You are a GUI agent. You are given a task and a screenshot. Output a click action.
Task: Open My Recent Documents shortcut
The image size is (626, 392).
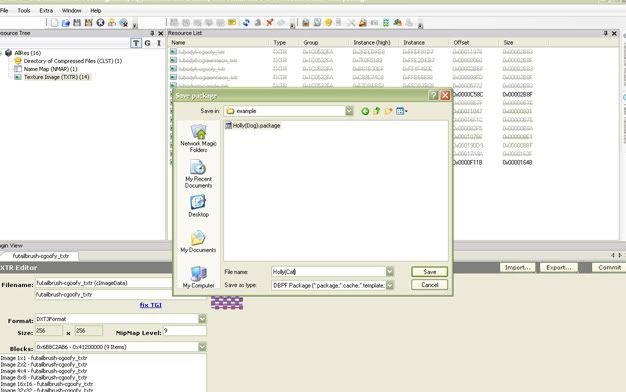tap(198, 174)
